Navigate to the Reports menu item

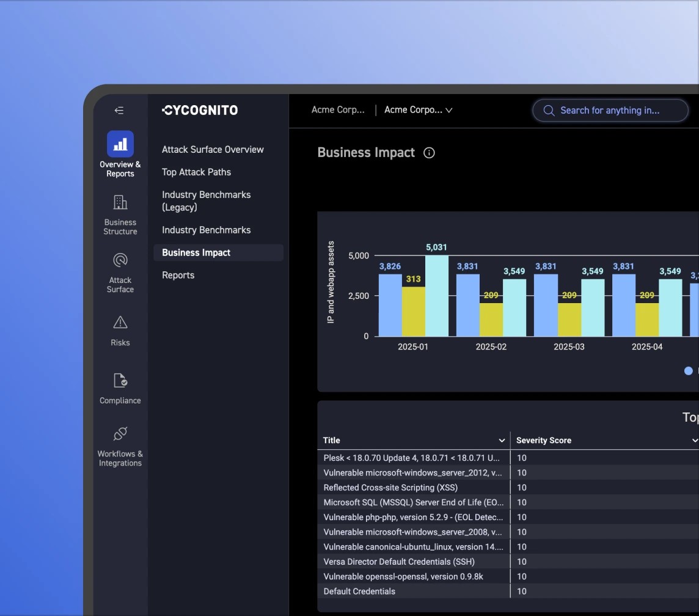tap(178, 276)
